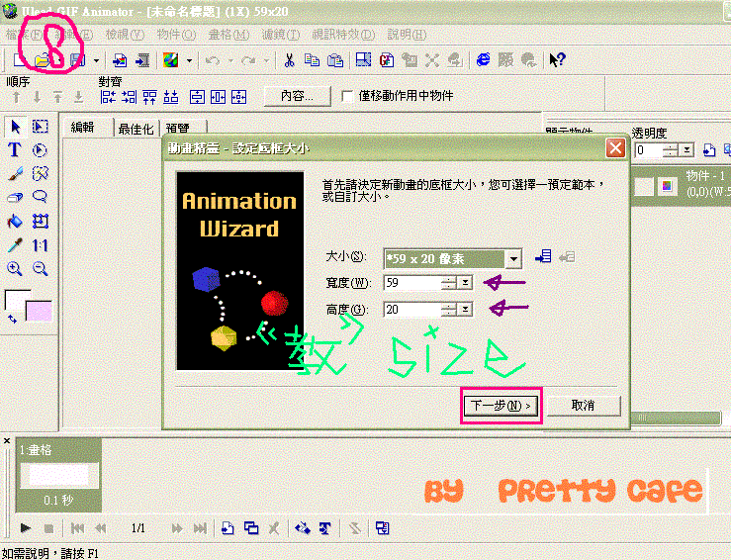Click the 寬度 width spinner arrows
The height and width of the screenshot is (560, 731).
449,283
